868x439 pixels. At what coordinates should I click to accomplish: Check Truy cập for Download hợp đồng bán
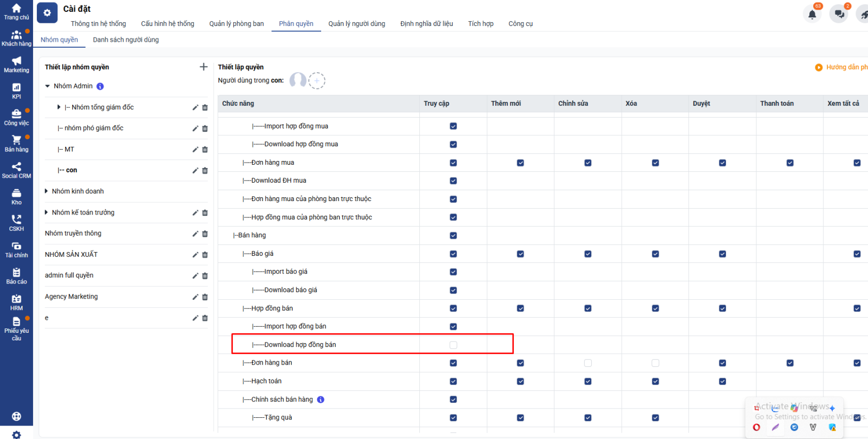tap(453, 345)
